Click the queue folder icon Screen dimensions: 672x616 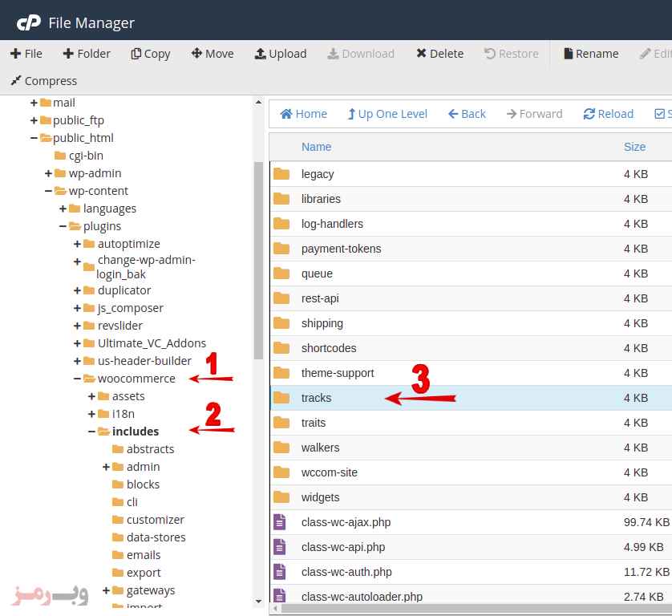click(281, 273)
